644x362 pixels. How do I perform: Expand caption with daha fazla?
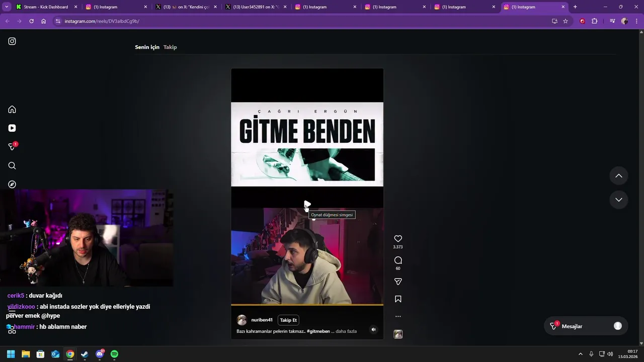coord(346,331)
